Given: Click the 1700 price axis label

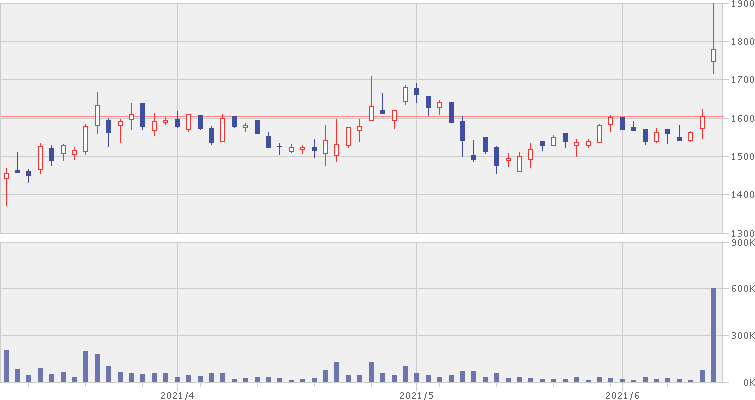Looking at the screenshot, I should click(742, 80).
